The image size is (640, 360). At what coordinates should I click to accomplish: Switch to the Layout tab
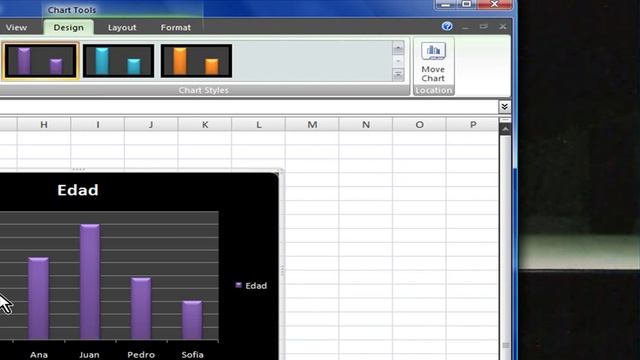tap(122, 27)
